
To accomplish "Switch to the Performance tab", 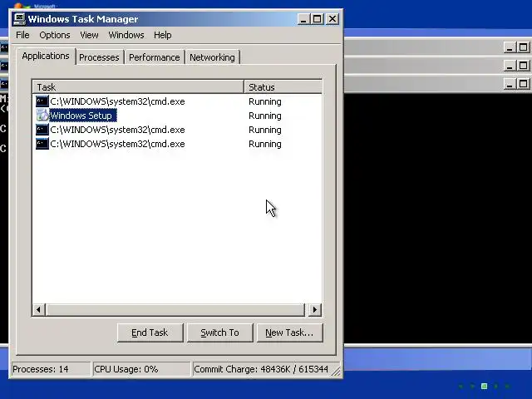I will pyautogui.click(x=155, y=57).
